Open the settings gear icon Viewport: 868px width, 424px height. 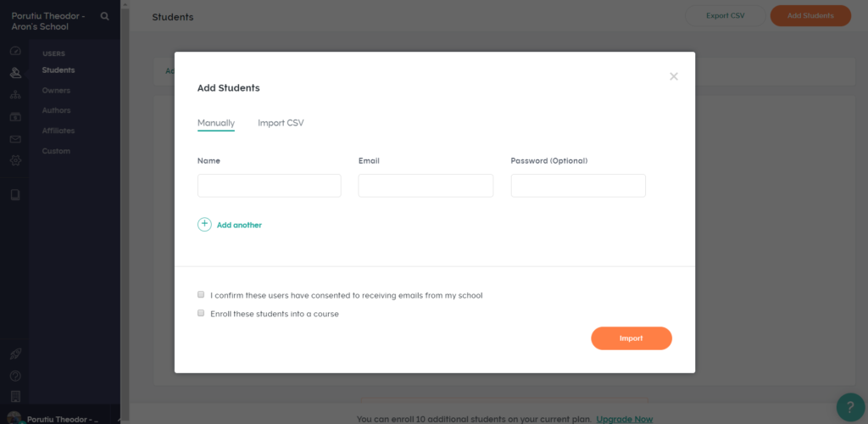click(15, 160)
